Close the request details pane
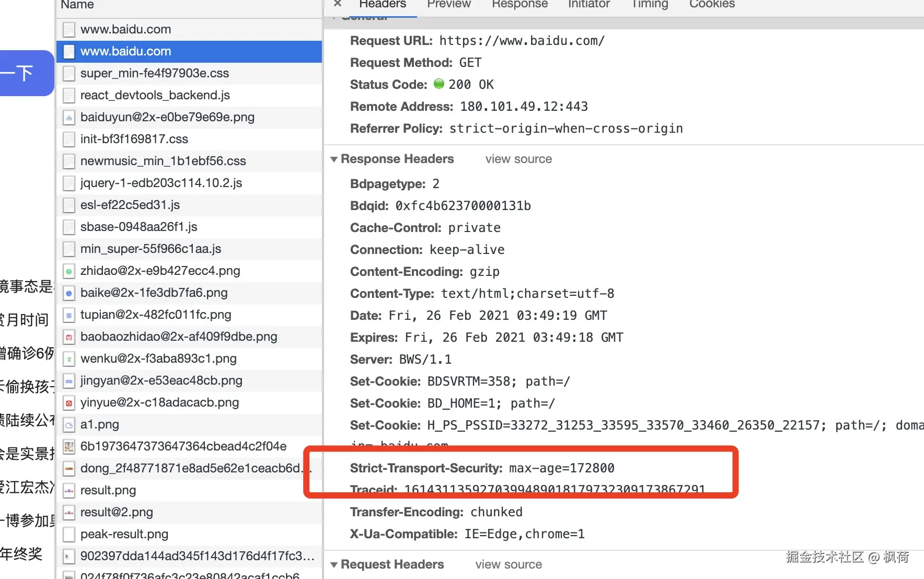Screen dimensions: 924x579 tap(338, 4)
